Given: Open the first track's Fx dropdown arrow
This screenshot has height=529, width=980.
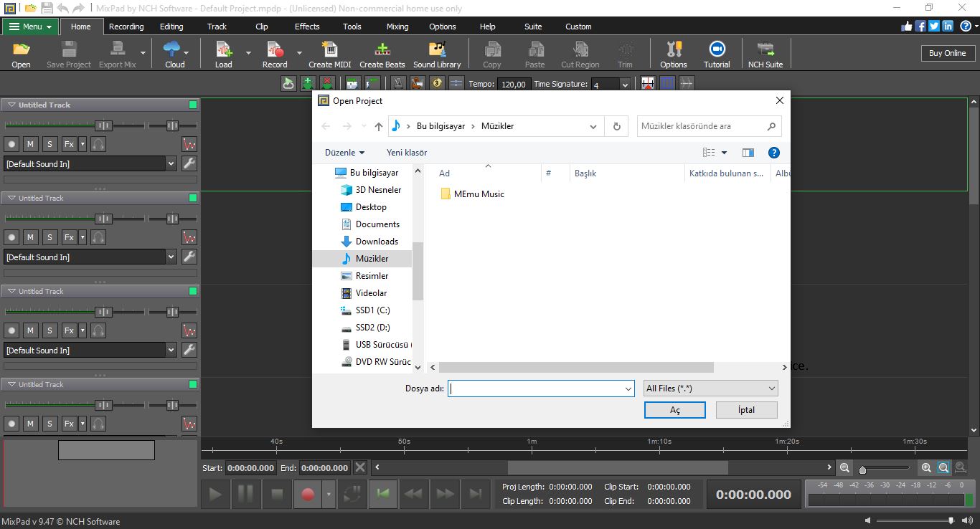Looking at the screenshot, I should coord(83,144).
